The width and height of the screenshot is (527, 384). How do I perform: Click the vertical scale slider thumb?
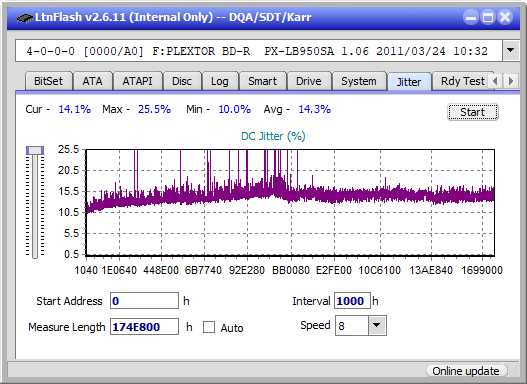(x=35, y=150)
